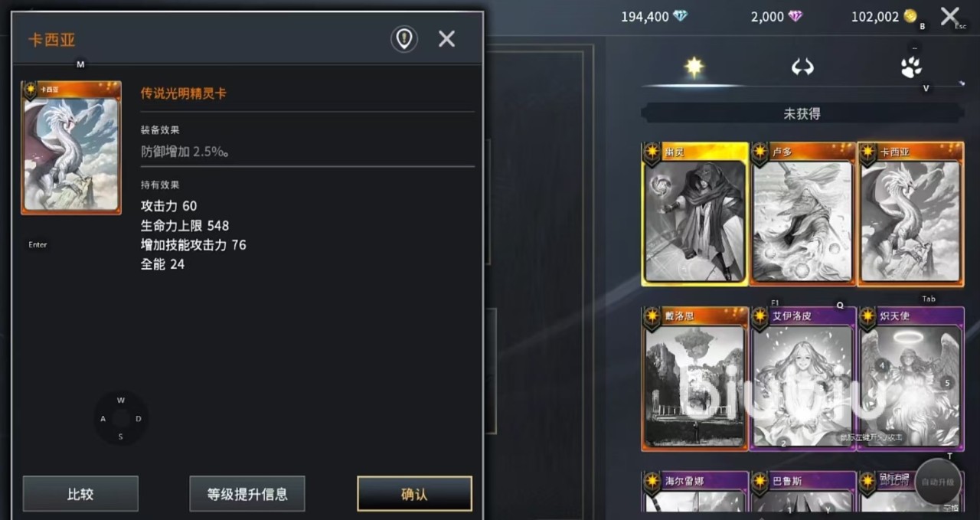The width and height of the screenshot is (980, 520).
Task: Select the 幽灵 card thumbnail
Action: click(694, 214)
